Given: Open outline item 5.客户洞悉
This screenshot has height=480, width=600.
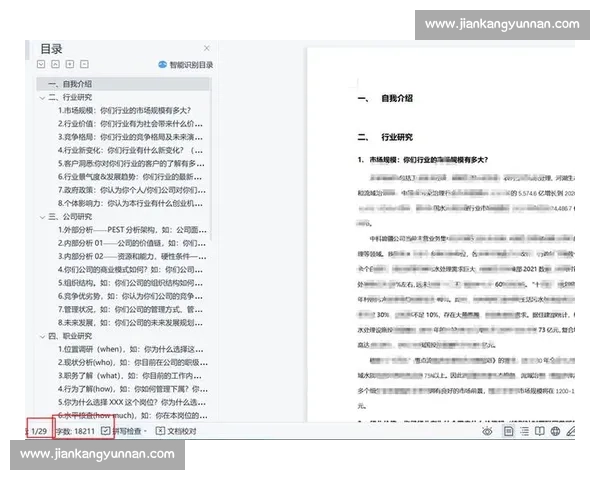Looking at the screenshot, I should pos(131,164).
